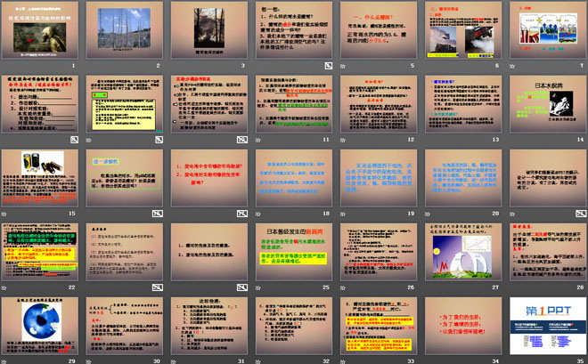The width and height of the screenshot is (588, 364).
Task: Click the animation star below the slide after 20
Action: 512,214
